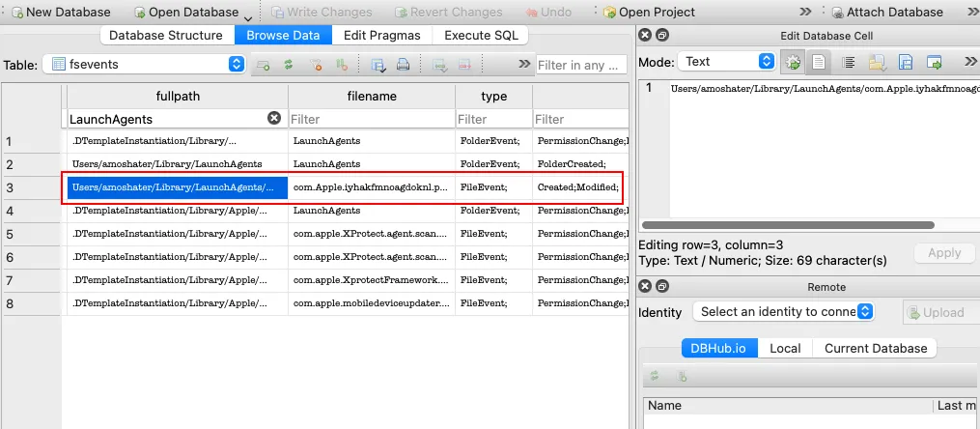Close the Edit Database Cell panel
This screenshot has height=429, width=980.
(646, 36)
